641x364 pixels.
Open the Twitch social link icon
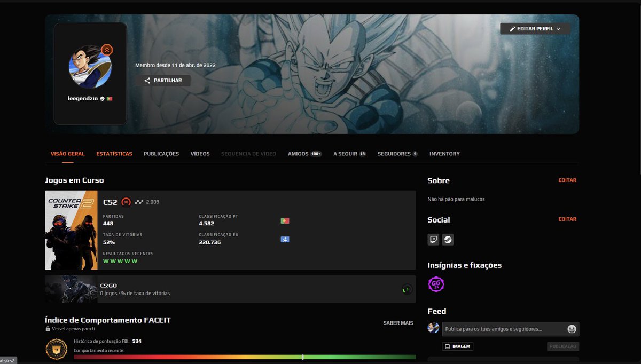(434, 240)
